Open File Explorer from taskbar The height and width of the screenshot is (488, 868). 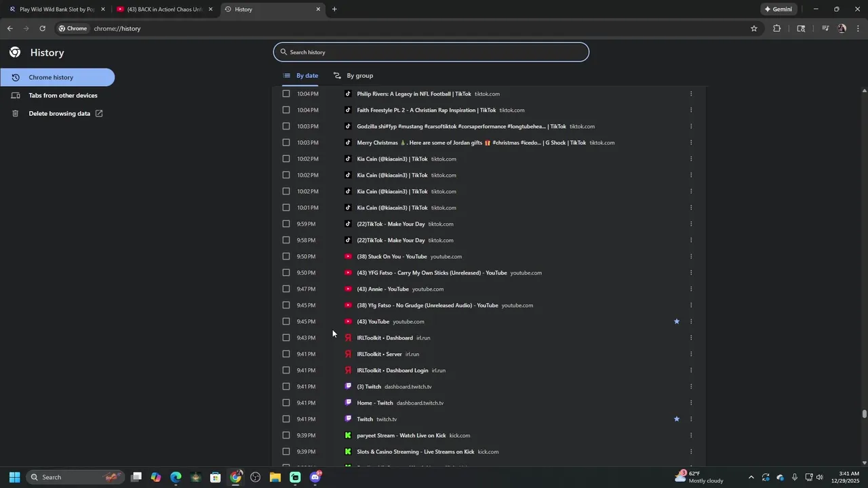pos(275,477)
